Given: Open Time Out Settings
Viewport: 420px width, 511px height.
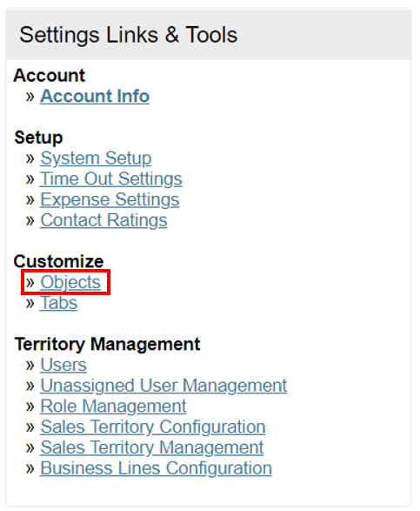Looking at the screenshot, I should [111, 179].
